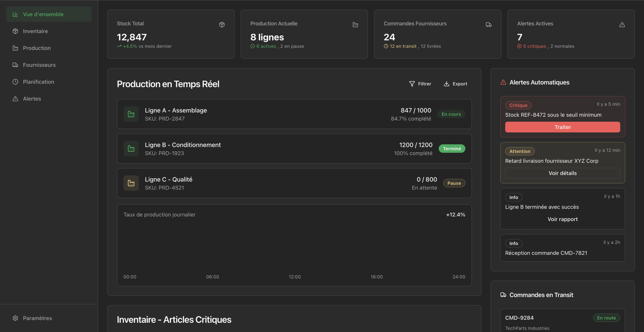644x332 pixels.
Task: Click the download icon next to Export
Action: (446, 84)
